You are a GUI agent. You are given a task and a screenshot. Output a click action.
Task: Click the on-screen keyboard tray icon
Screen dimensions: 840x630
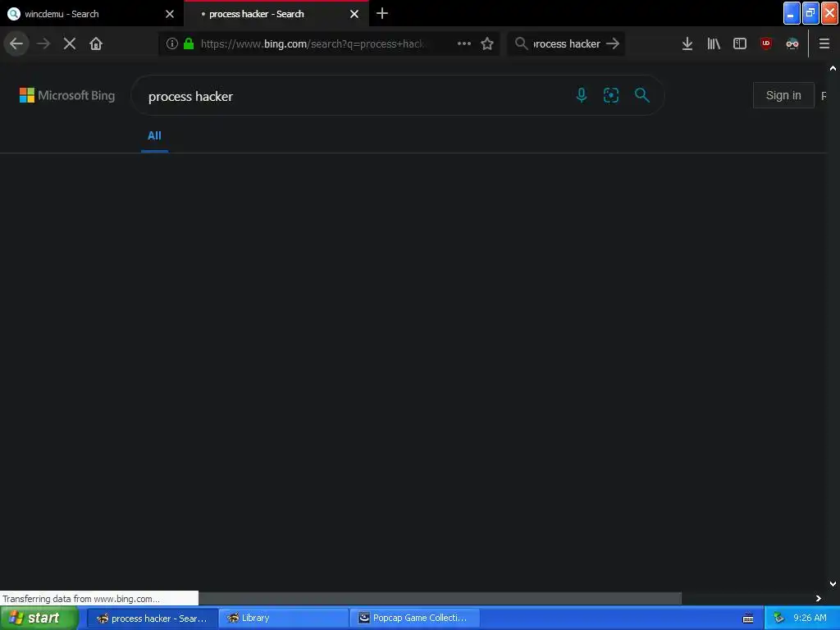(x=748, y=619)
